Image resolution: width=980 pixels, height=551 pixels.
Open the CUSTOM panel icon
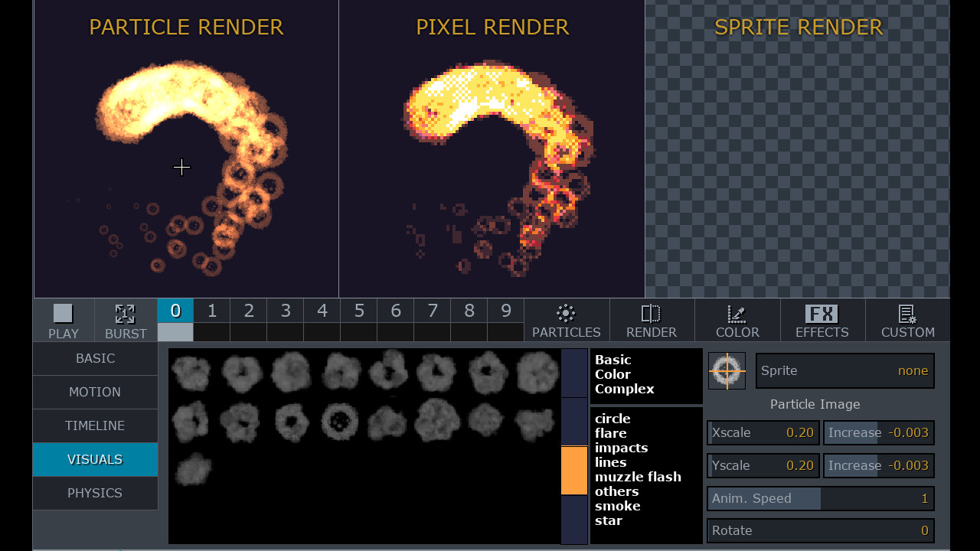[907, 312]
